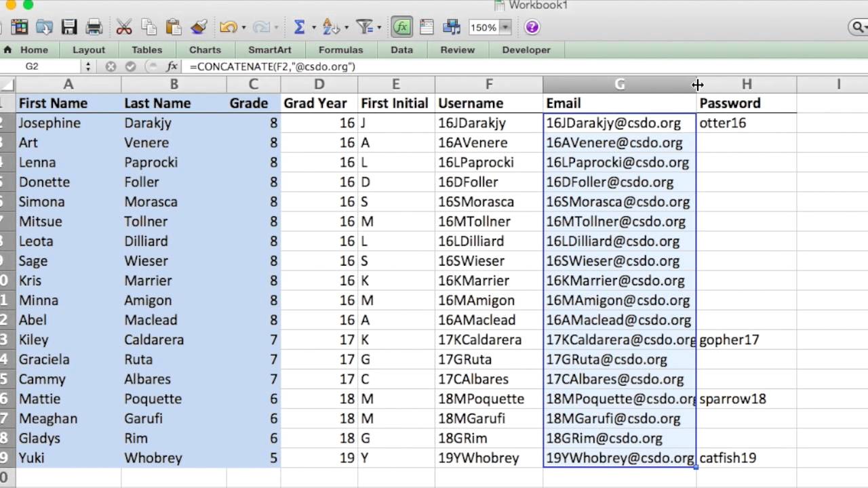
Task: Click the Cancel X icon in formula bar
Action: [111, 66]
